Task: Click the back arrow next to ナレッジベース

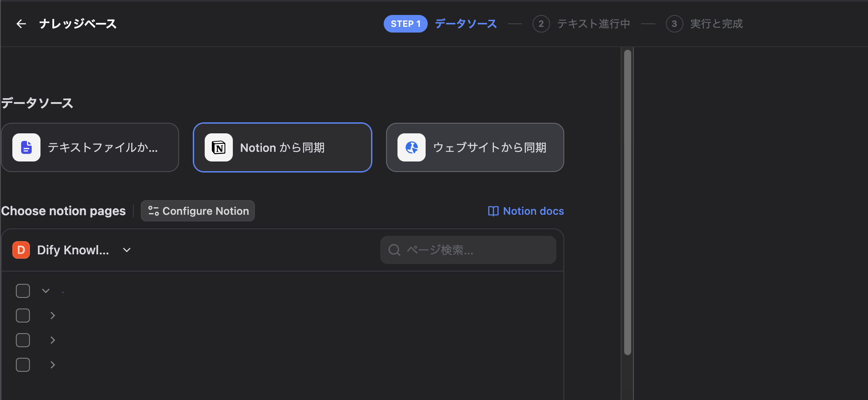Action: click(21, 24)
